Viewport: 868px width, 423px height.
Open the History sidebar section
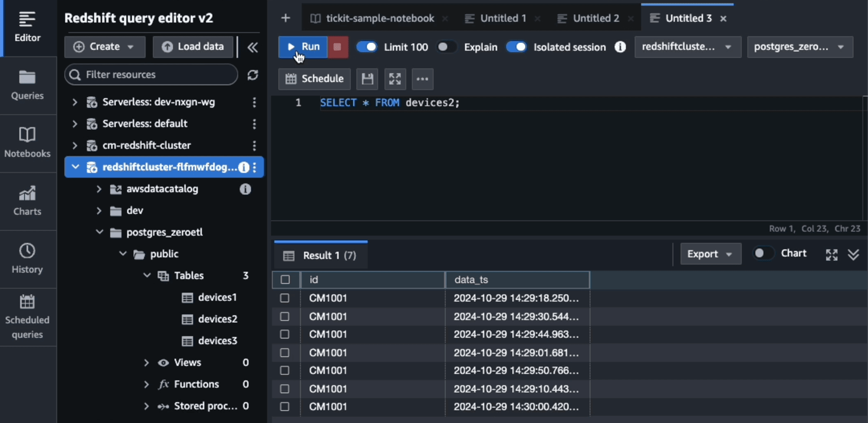coord(27,259)
